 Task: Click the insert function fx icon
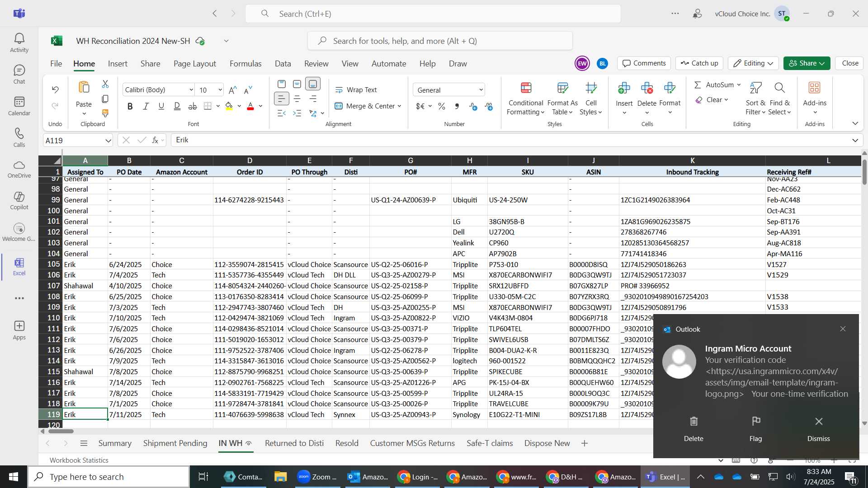(155, 140)
